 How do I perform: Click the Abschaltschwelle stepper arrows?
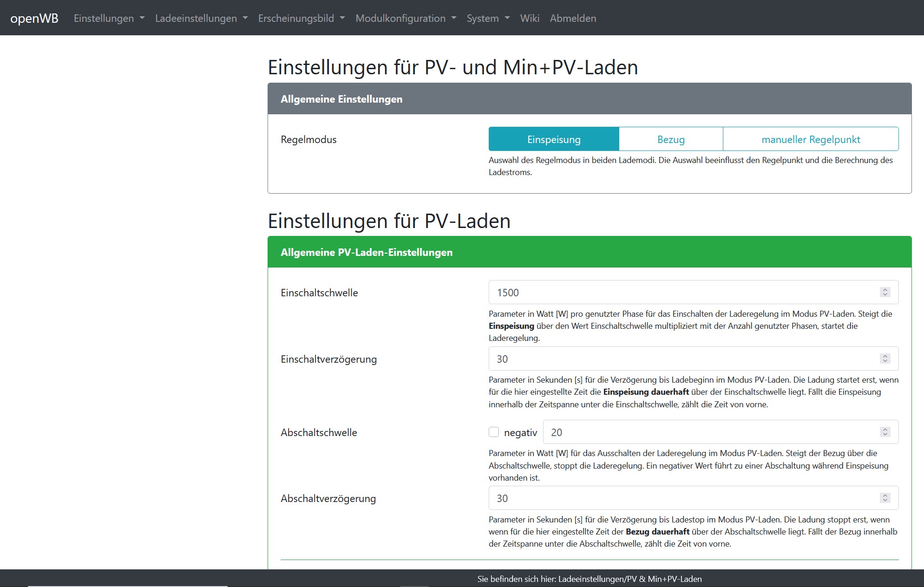click(x=885, y=432)
